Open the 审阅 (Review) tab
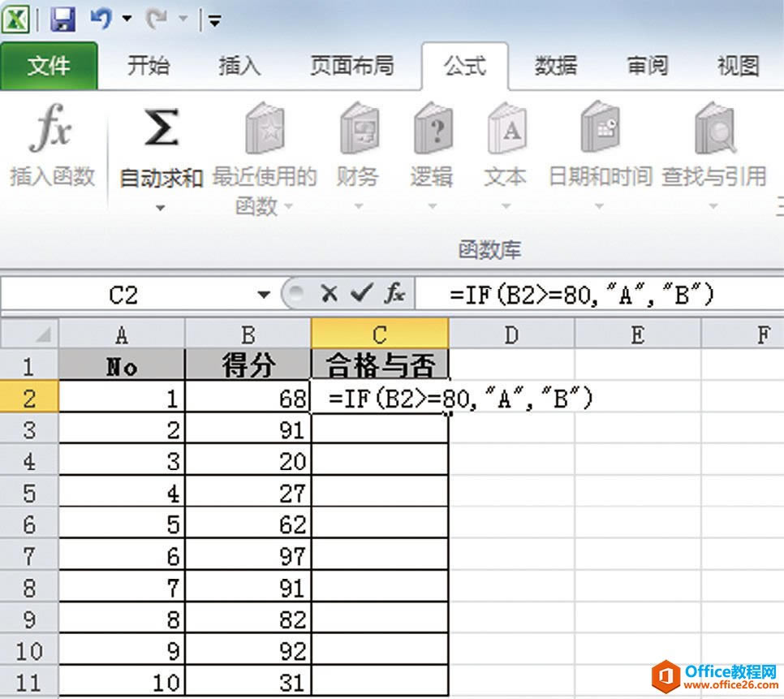 [648, 66]
